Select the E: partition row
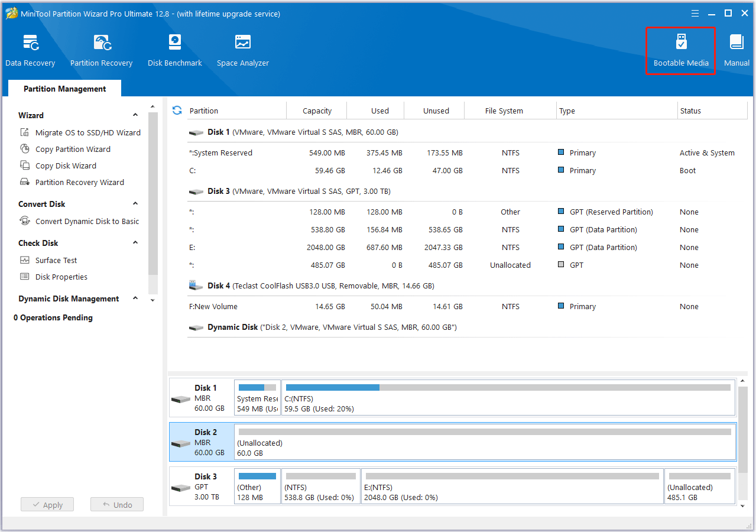 coord(467,247)
